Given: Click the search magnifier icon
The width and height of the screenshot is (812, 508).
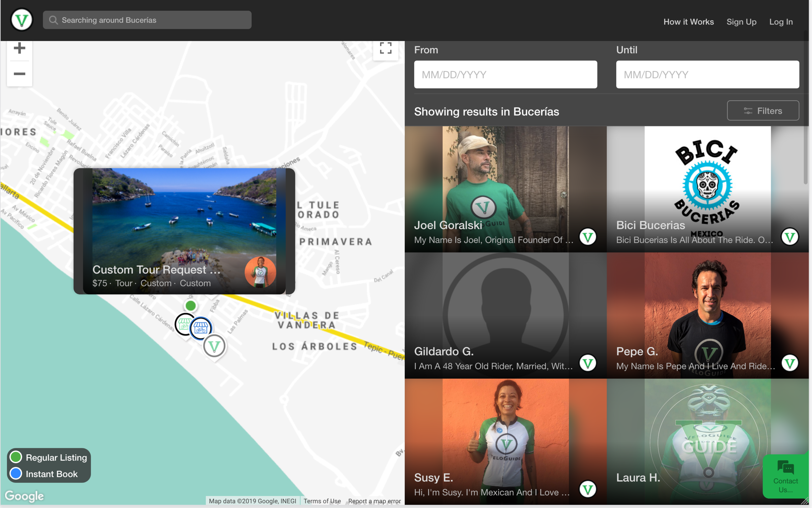Looking at the screenshot, I should (x=53, y=20).
